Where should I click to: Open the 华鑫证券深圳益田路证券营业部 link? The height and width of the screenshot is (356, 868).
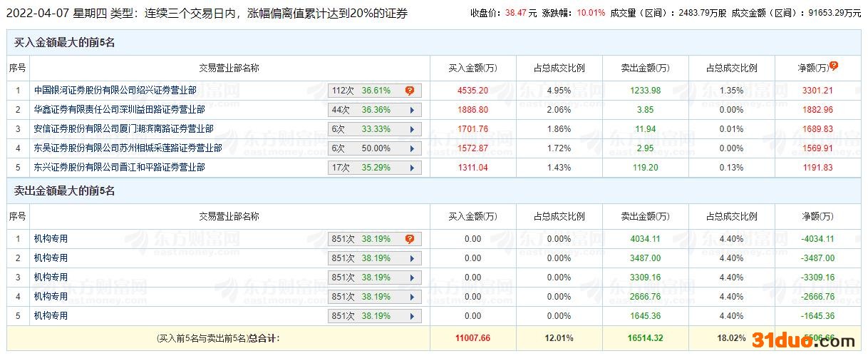click(x=119, y=110)
